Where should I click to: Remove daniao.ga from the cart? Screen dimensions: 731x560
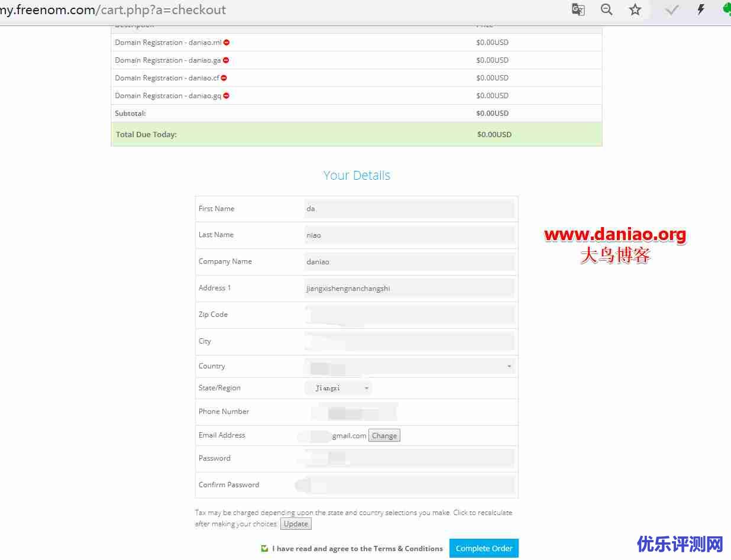click(226, 60)
